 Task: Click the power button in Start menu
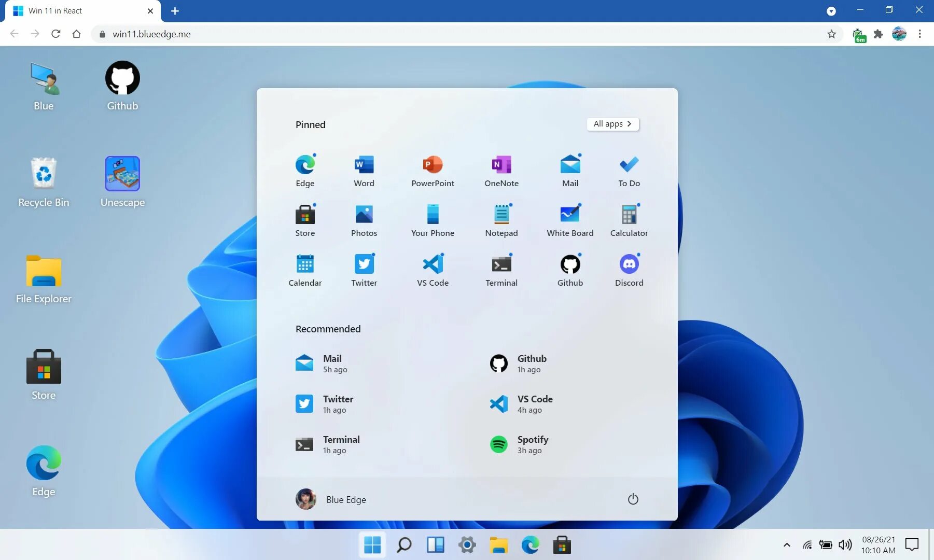[633, 499]
